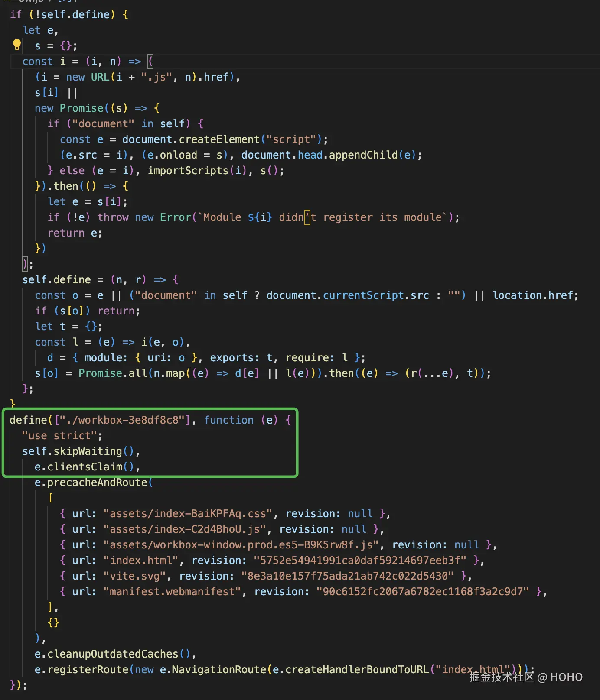The image size is (600, 700).
Task: Click the "e.cleanupOutdatedCaches()" call
Action: click(x=113, y=654)
